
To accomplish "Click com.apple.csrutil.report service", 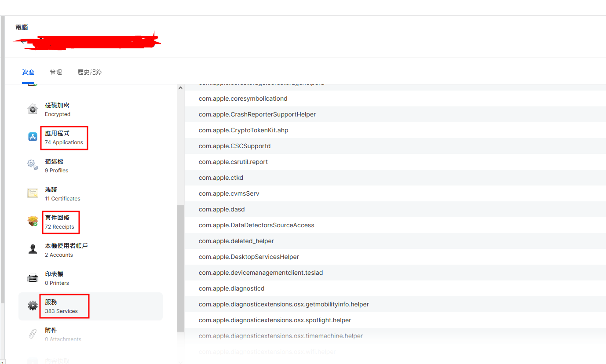I will click(x=395, y=162).
